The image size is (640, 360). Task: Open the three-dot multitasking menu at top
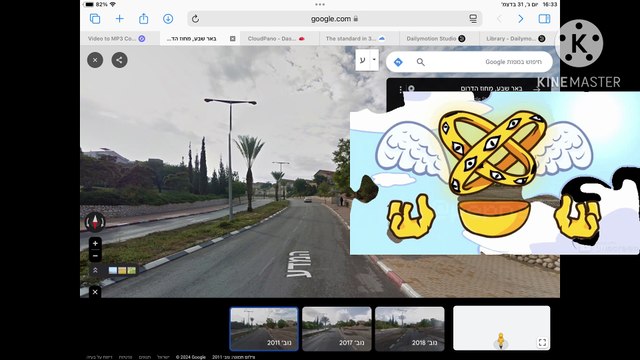pos(320,4)
